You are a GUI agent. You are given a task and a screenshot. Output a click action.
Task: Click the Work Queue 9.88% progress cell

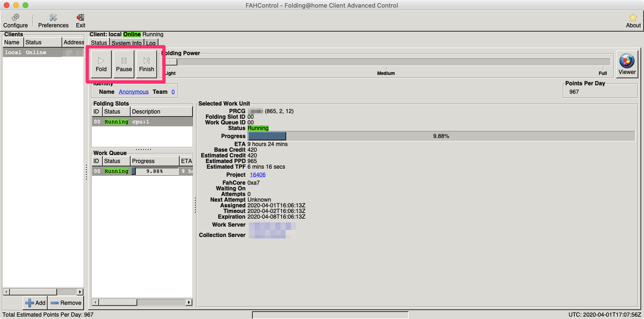[x=155, y=172]
